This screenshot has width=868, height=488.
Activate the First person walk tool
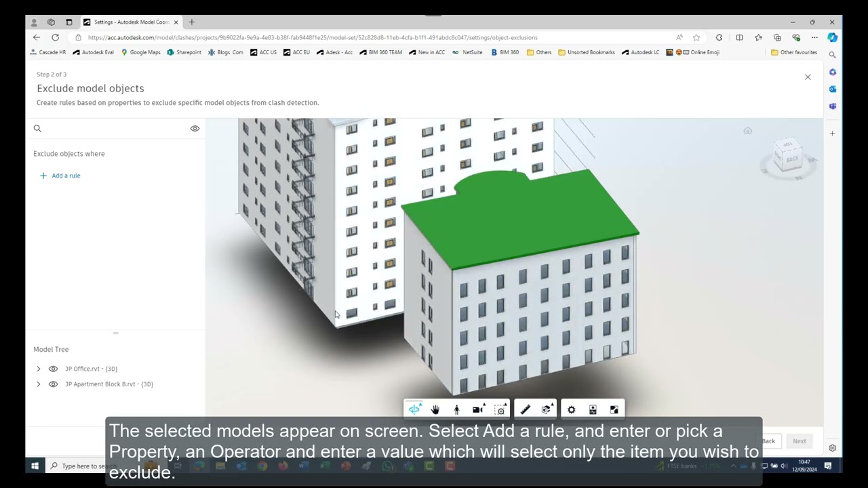tap(456, 409)
